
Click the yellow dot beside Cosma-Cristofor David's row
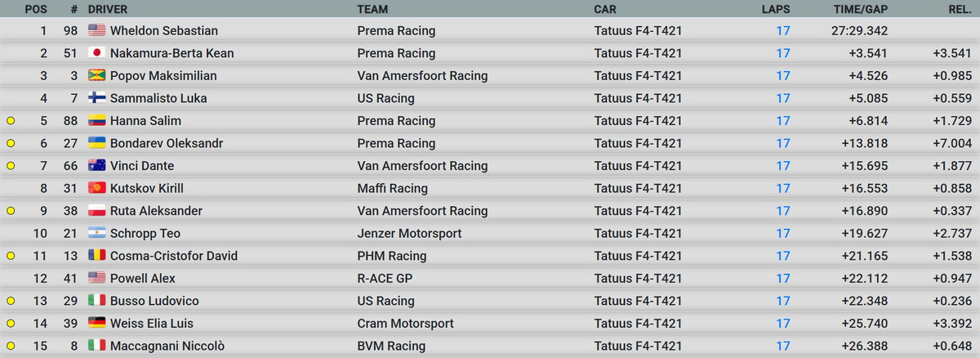click(11, 256)
